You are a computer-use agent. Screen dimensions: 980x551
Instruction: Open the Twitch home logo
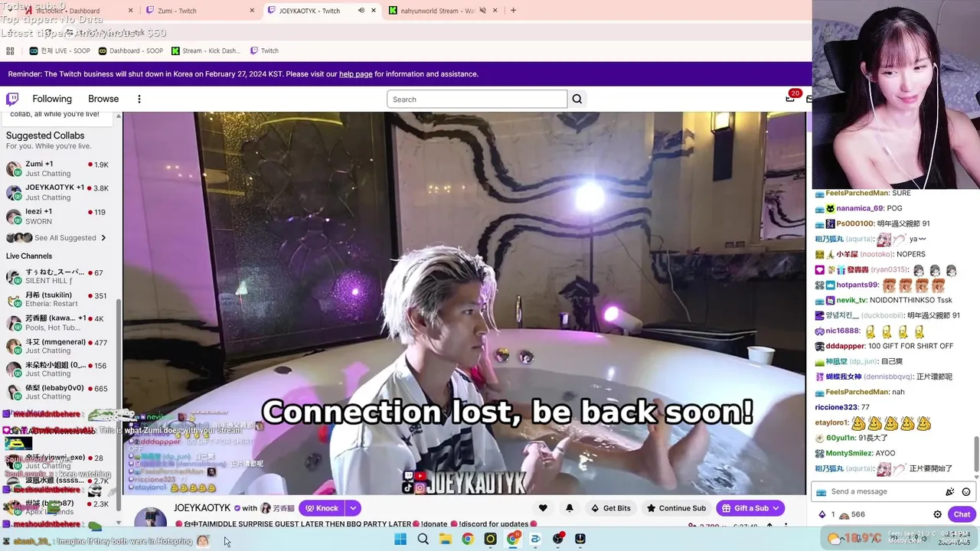(x=12, y=99)
